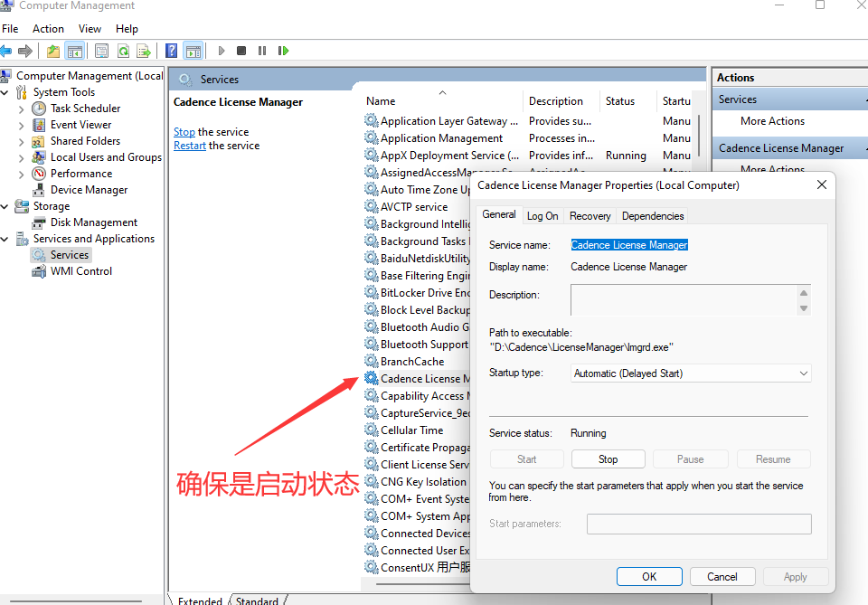Click the Start Service play icon
The image size is (868, 605).
(222, 51)
